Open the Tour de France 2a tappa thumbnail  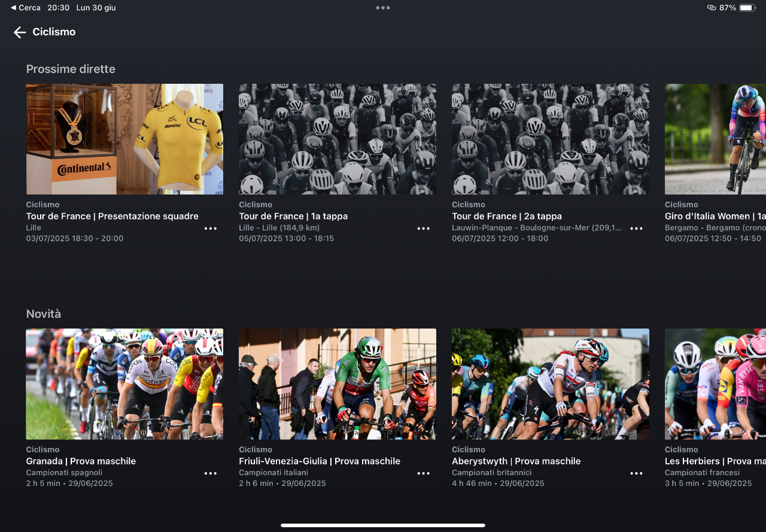(x=551, y=139)
